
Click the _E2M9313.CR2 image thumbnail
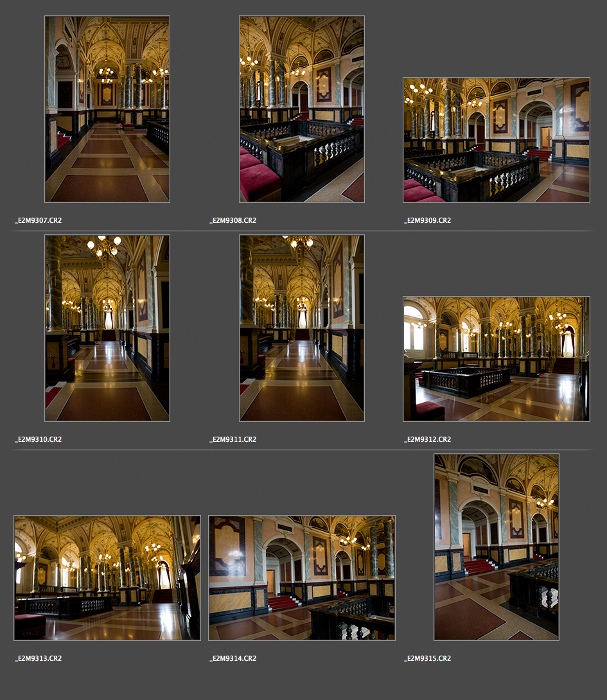coord(107,578)
